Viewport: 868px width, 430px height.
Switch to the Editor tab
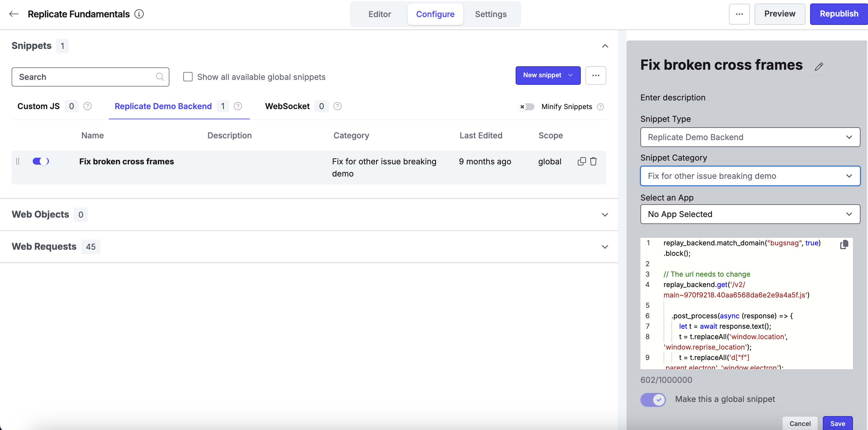pyautogui.click(x=379, y=14)
